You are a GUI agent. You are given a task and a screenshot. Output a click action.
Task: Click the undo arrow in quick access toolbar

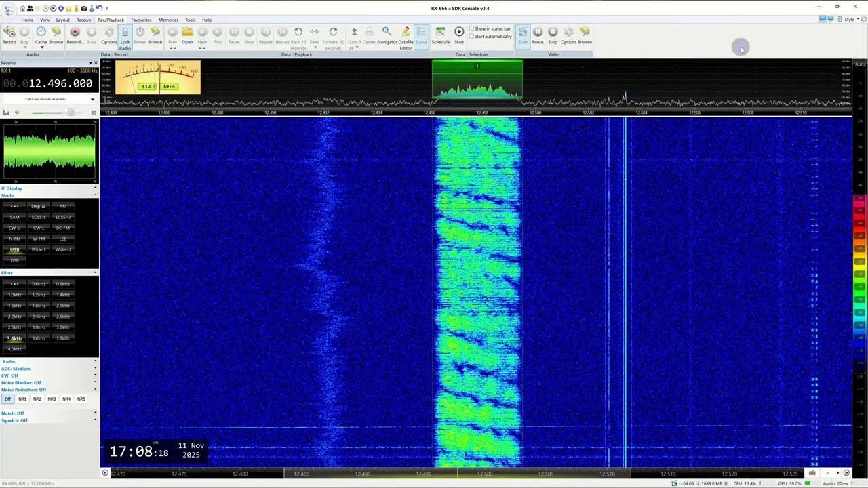point(99,9)
